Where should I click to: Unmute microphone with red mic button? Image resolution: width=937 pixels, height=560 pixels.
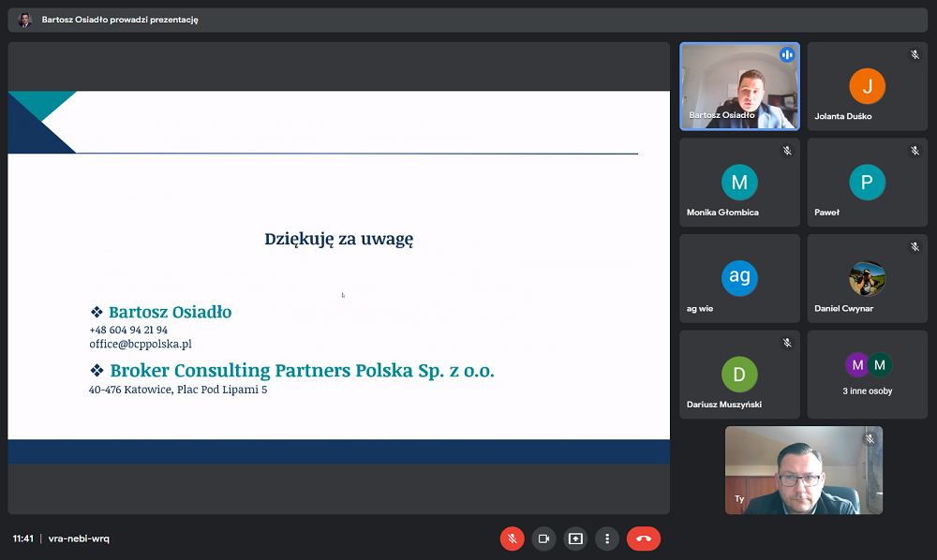[512, 538]
